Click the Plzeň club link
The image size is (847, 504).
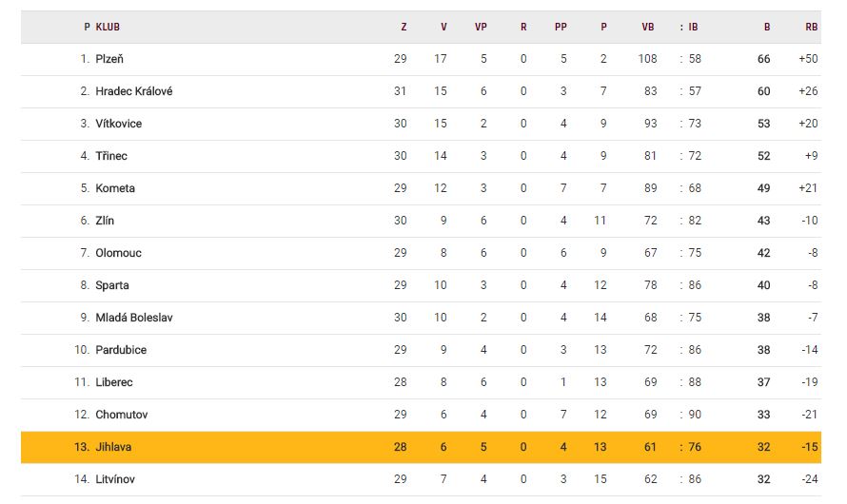pos(109,59)
